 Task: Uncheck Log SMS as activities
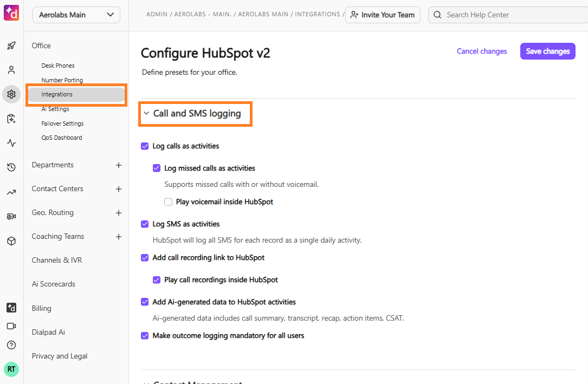(x=145, y=224)
